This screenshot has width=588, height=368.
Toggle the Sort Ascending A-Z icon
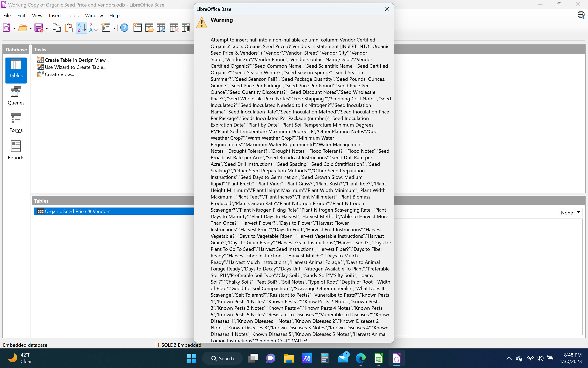[x=81, y=28]
